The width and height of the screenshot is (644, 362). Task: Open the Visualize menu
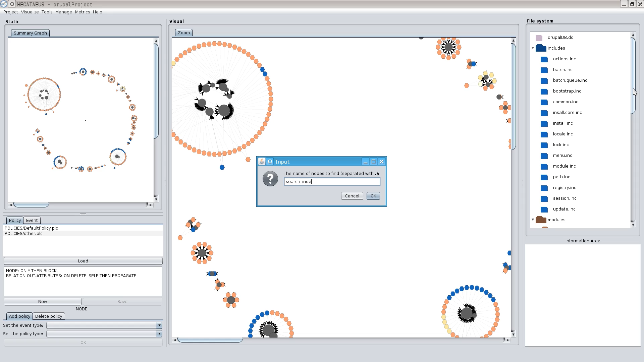pyautogui.click(x=30, y=12)
